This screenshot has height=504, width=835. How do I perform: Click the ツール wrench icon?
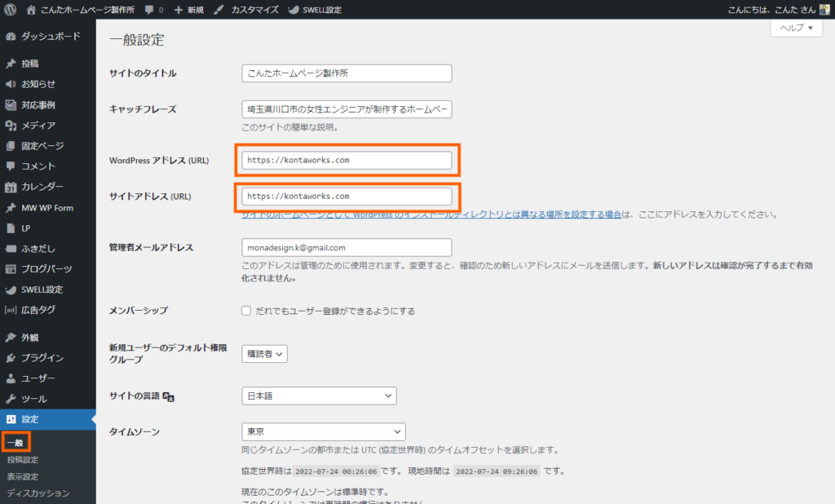(x=11, y=399)
